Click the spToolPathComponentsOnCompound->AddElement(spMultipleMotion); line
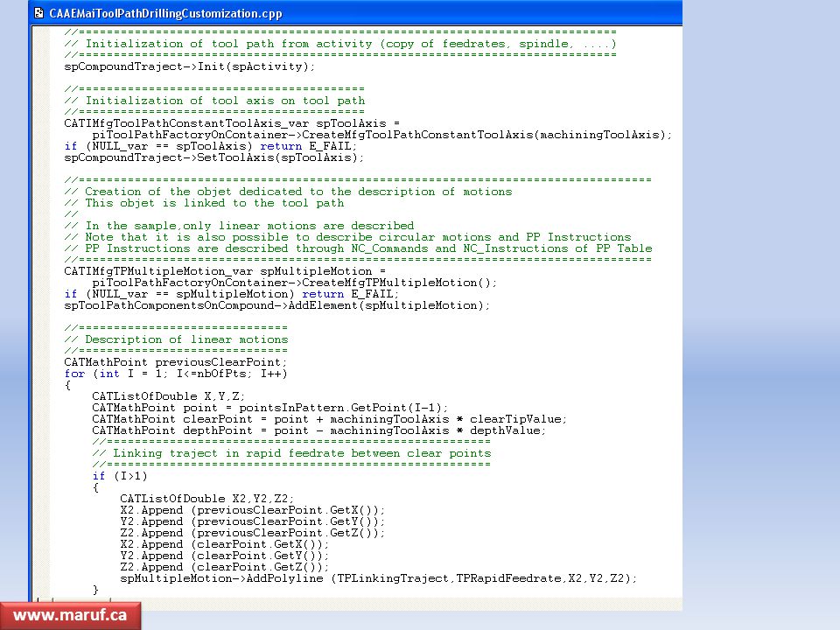Screen dimensions: 840x630 277,305
